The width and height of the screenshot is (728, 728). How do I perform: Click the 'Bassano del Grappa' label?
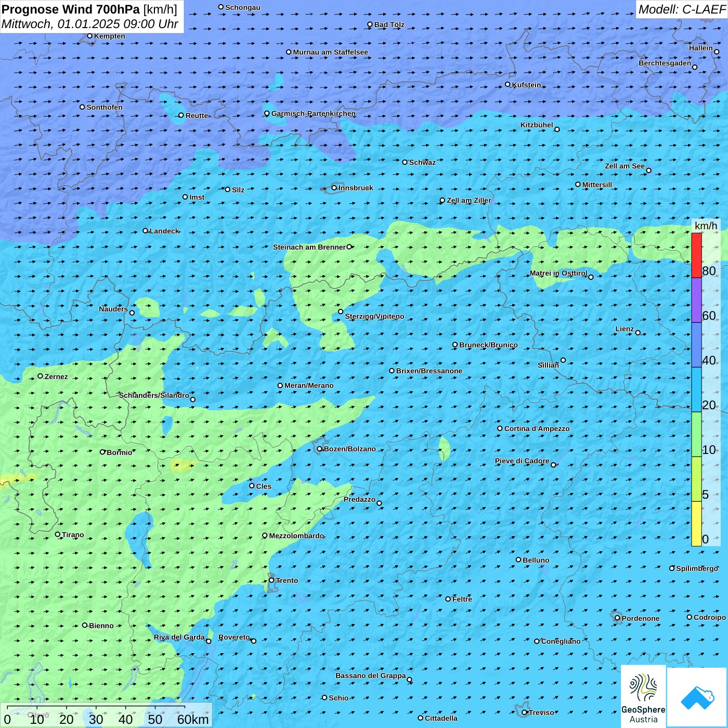[370, 675]
